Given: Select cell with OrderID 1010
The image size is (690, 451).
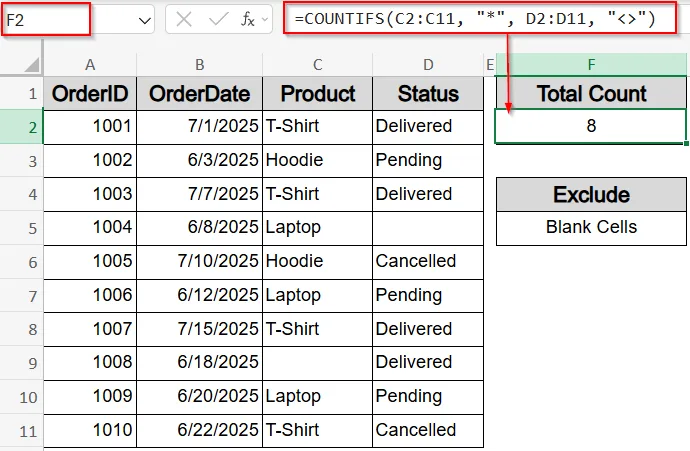Looking at the screenshot, I should point(90,431).
